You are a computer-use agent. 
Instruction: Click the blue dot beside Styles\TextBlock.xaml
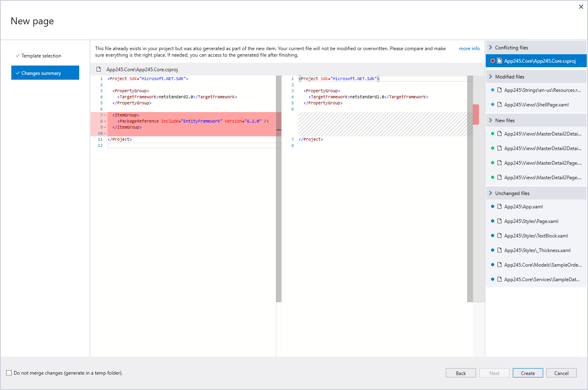492,235
